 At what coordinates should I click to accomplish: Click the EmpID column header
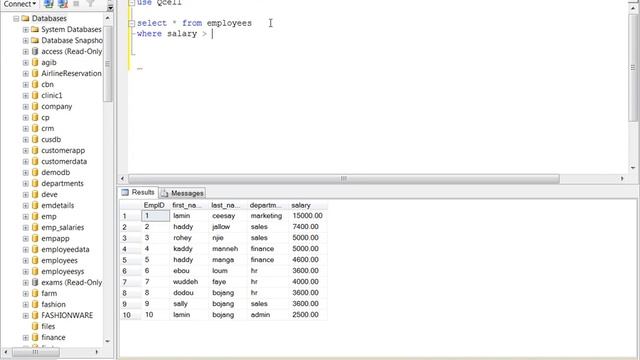click(154, 205)
